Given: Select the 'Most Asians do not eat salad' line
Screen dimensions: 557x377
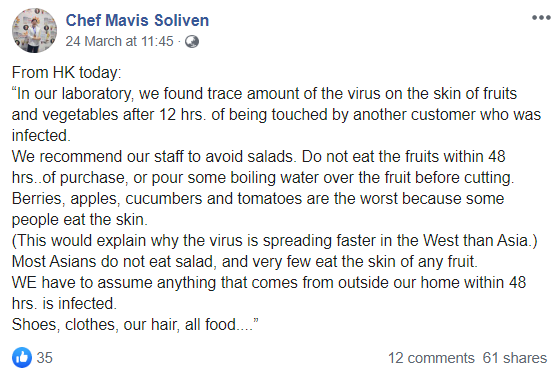Looking at the screenshot, I should point(245,262).
